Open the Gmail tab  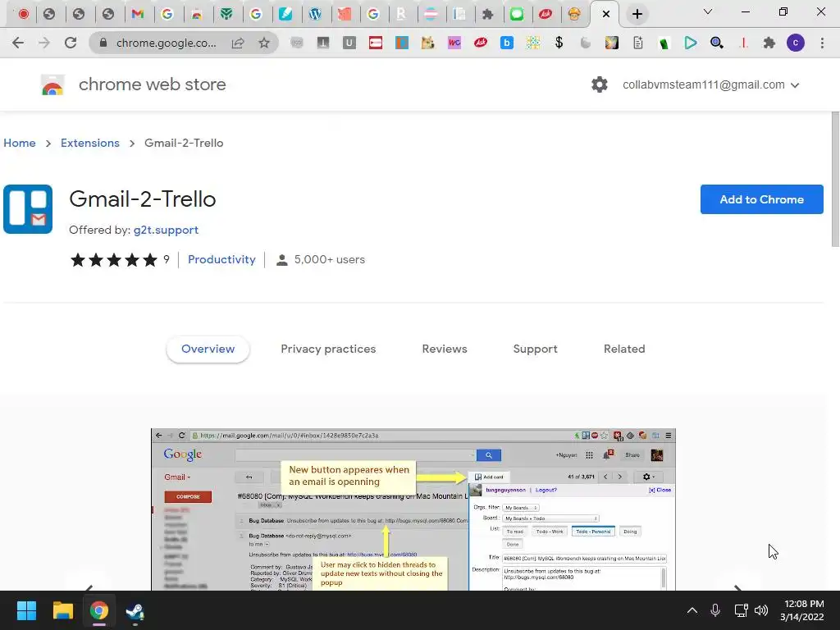click(138, 14)
